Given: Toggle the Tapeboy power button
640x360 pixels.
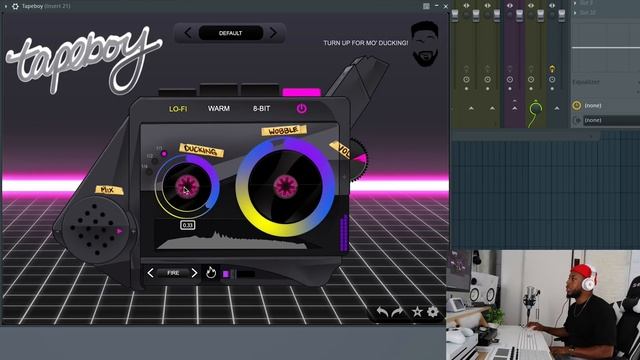Looking at the screenshot, I should (301, 109).
